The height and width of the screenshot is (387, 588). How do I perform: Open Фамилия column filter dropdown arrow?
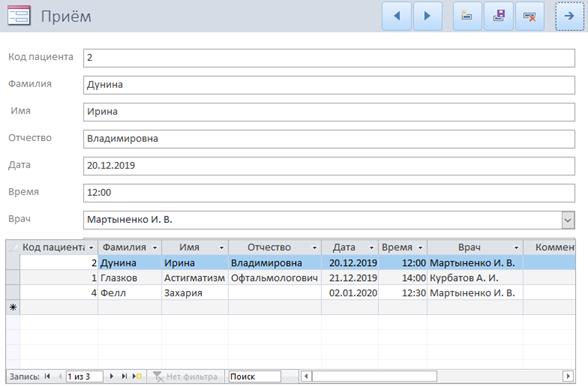coord(155,248)
